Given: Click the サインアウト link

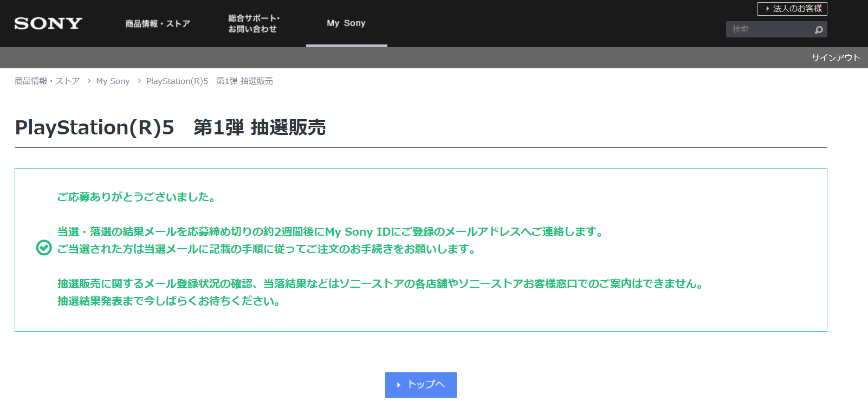Looking at the screenshot, I should click(835, 57).
